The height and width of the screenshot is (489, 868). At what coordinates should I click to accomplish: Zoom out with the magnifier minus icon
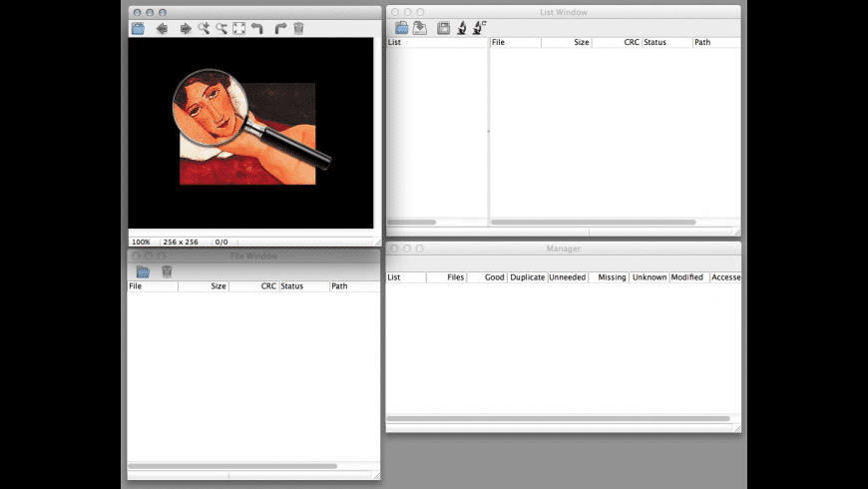pyautogui.click(x=221, y=28)
